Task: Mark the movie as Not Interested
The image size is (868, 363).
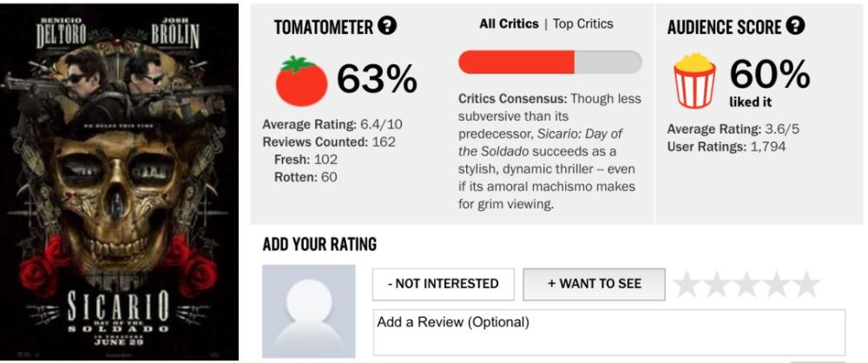Action: click(444, 284)
